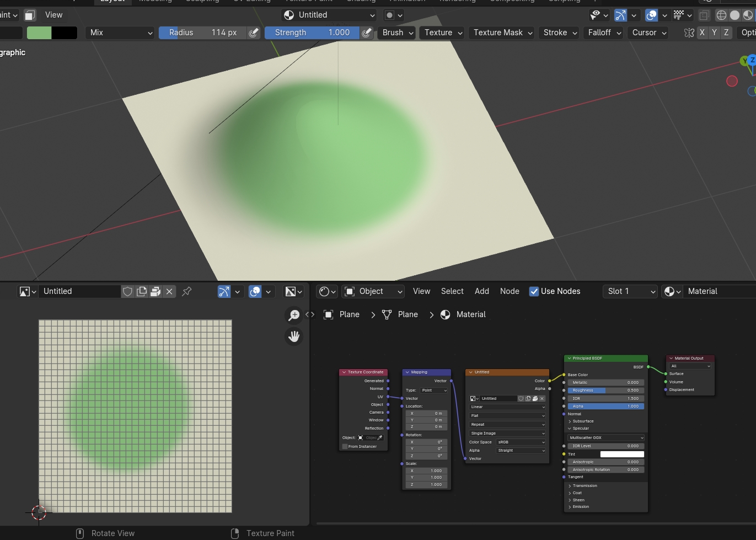This screenshot has height=540, width=756.
Task: Toggle gizmos in the 3D viewport header
Action: (620, 15)
